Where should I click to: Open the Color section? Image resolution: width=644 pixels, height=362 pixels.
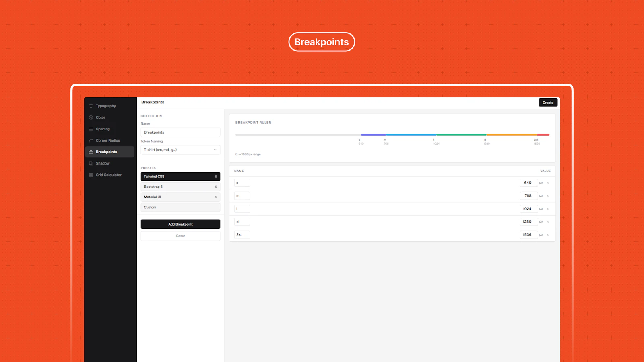109,117
